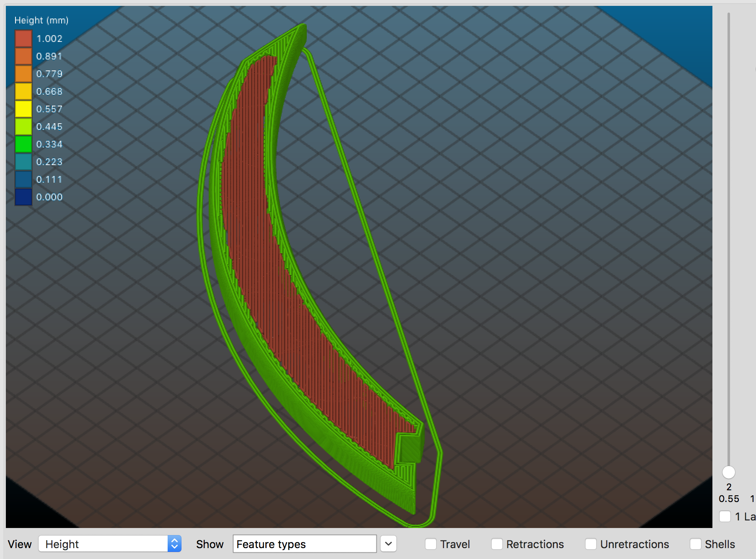Expand the Feature types chevron button
The width and height of the screenshot is (756, 559).
click(388, 544)
